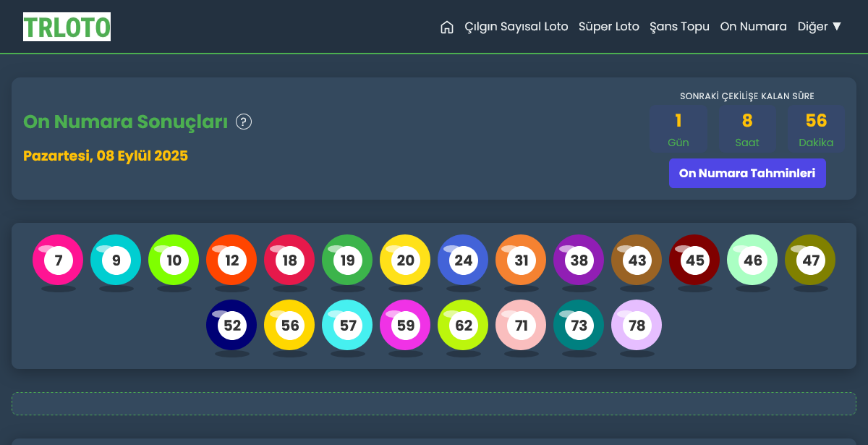
Task: Navigate to On Numara page
Action: pyautogui.click(x=753, y=27)
